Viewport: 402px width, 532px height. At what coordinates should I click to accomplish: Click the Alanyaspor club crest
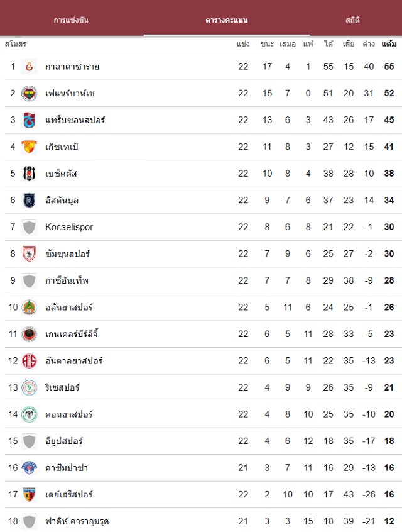pyautogui.click(x=30, y=308)
